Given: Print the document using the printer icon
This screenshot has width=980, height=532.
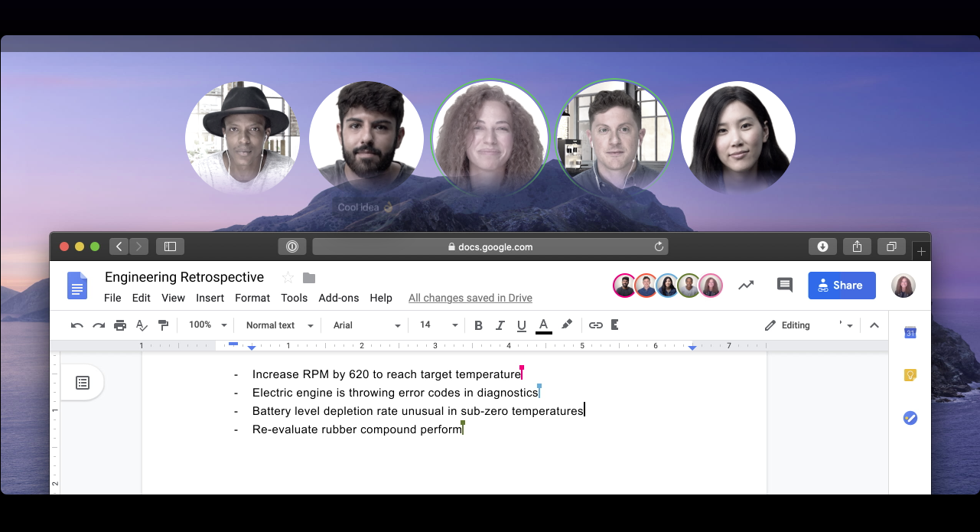Looking at the screenshot, I should click(x=120, y=325).
